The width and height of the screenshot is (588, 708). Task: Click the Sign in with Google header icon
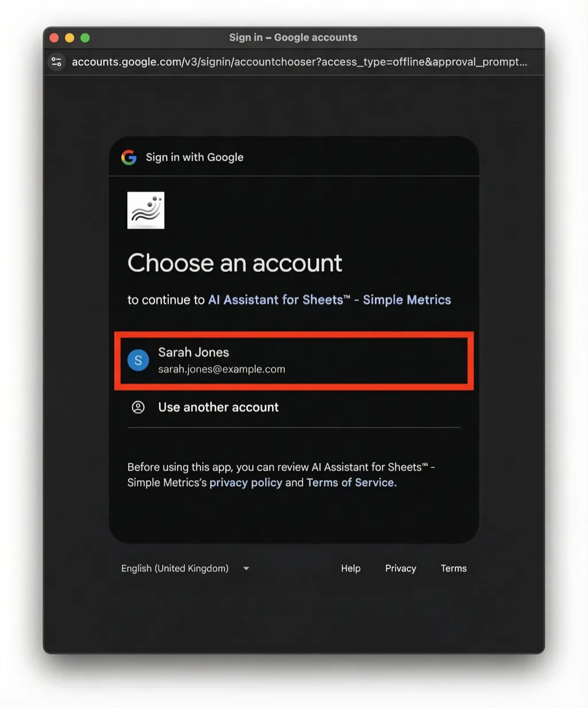[129, 157]
